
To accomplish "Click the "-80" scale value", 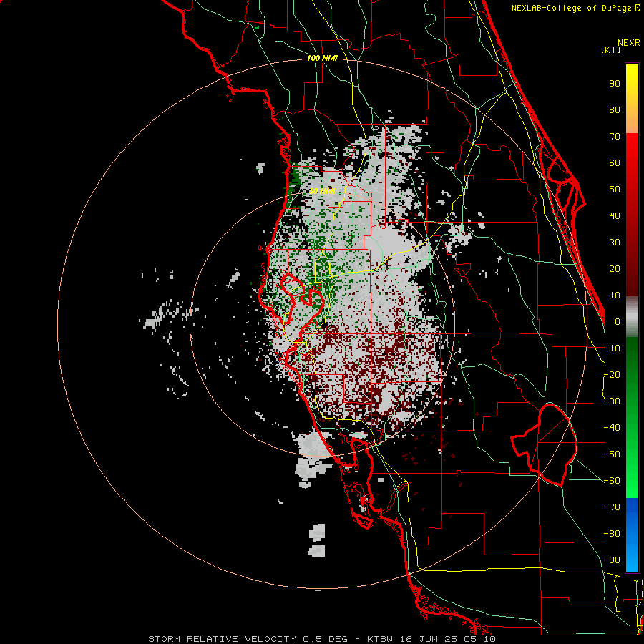I will click(x=612, y=534).
